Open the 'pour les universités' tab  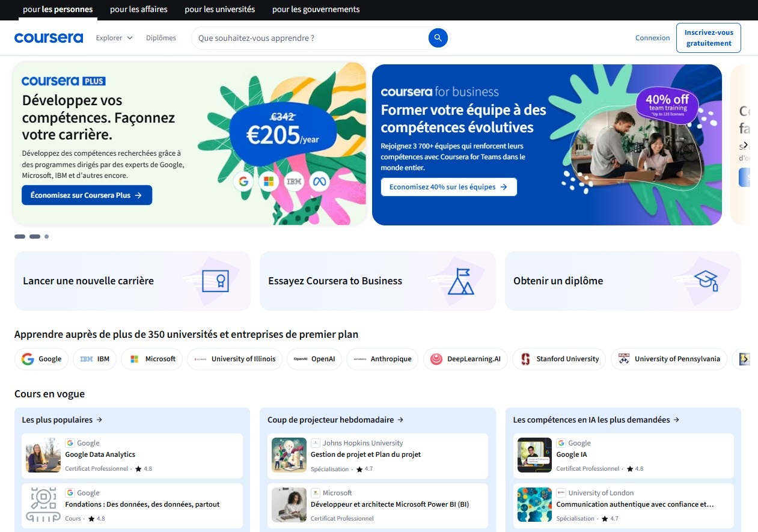tap(220, 10)
